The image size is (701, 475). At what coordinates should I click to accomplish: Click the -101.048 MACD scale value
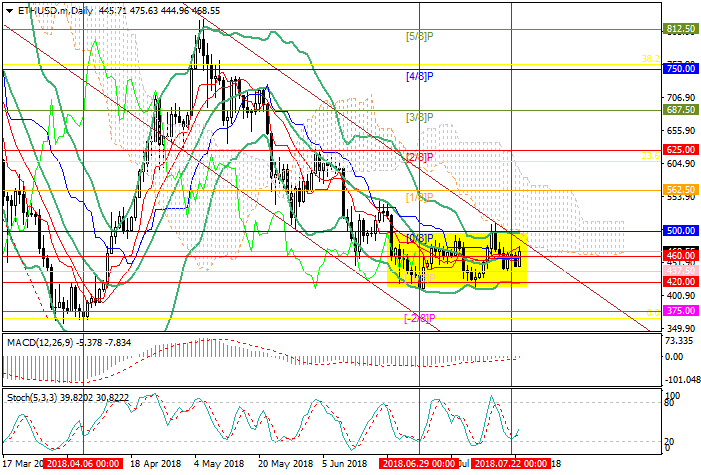coord(682,379)
